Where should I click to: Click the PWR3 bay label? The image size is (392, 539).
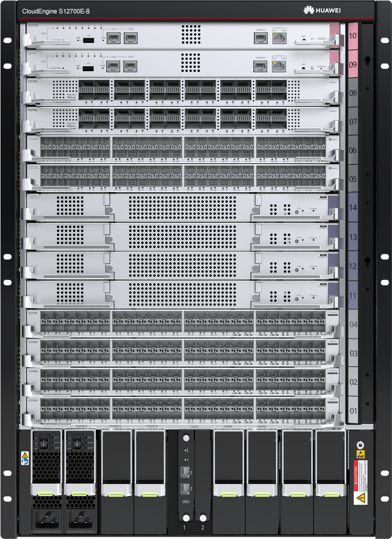115,426
